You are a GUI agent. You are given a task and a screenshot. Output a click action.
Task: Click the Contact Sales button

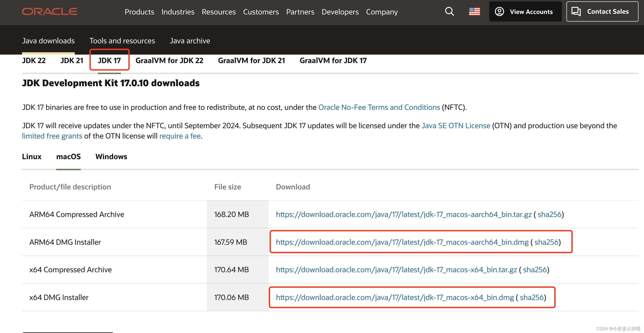602,11
